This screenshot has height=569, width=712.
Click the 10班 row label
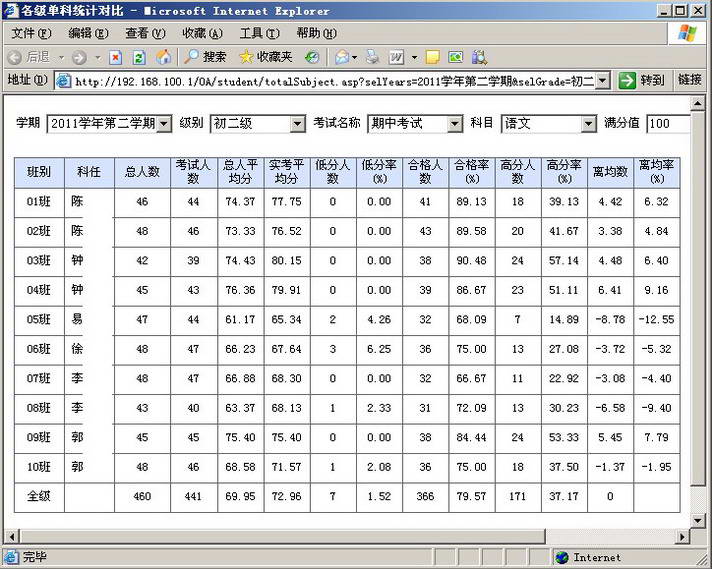[x=39, y=467]
